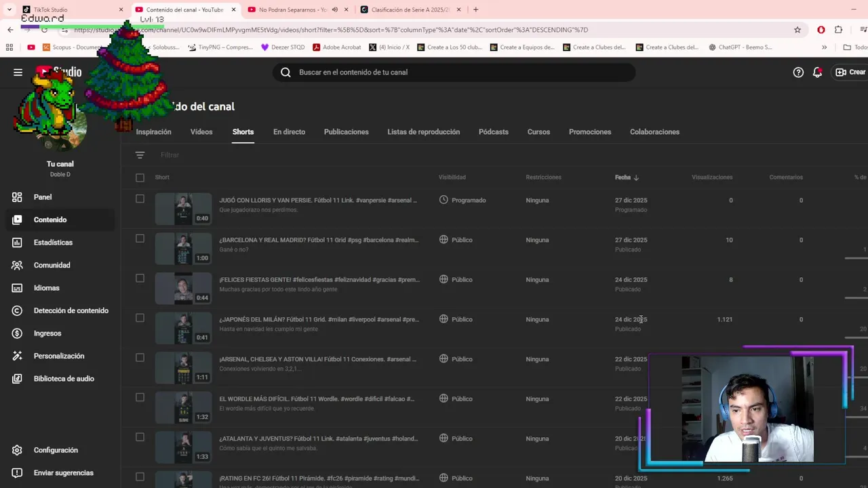Switch to the En directo tab
Image resolution: width=868 pixels, height=488 pixels.
(x=289, y=132)
